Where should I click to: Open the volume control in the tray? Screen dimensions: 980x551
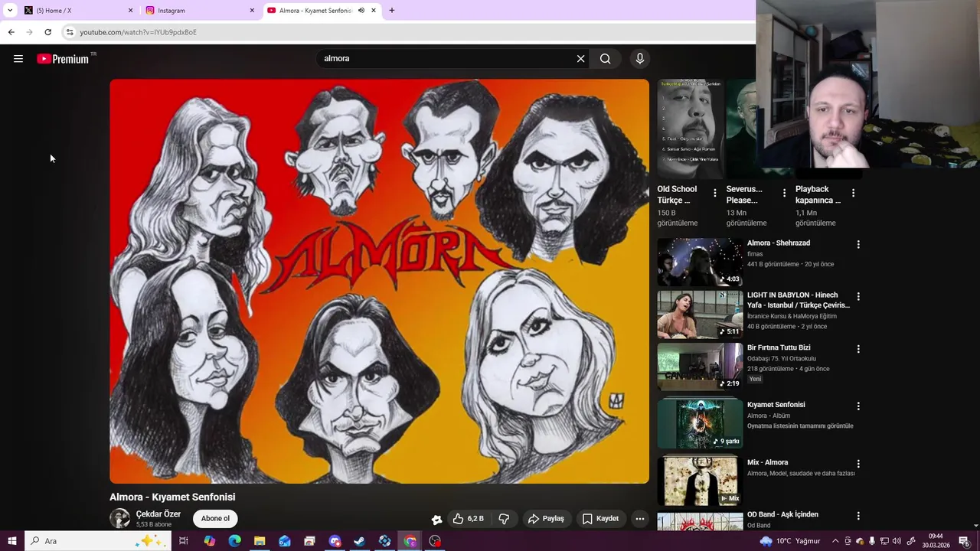pos(897,541)
